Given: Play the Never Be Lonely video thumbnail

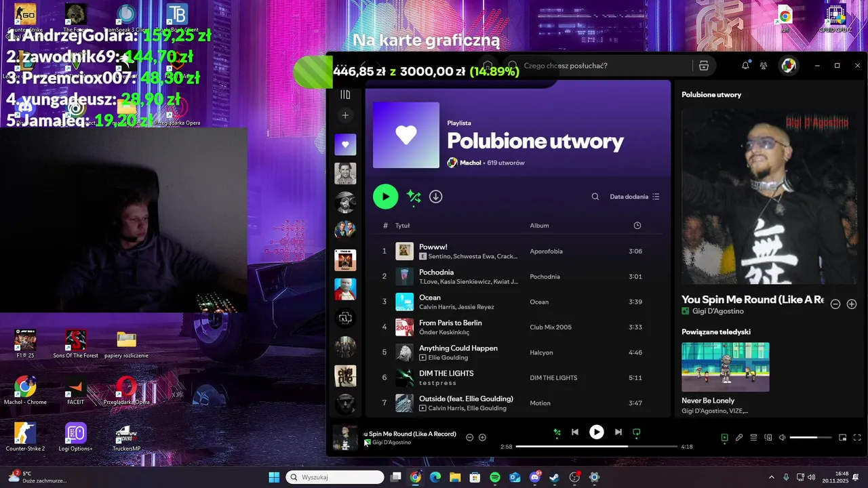Looking at the screenshot, I should coord(725,367).
